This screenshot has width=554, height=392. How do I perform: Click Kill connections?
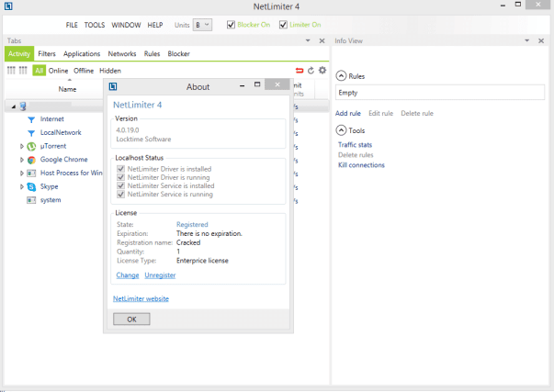[x=361, y=165]
